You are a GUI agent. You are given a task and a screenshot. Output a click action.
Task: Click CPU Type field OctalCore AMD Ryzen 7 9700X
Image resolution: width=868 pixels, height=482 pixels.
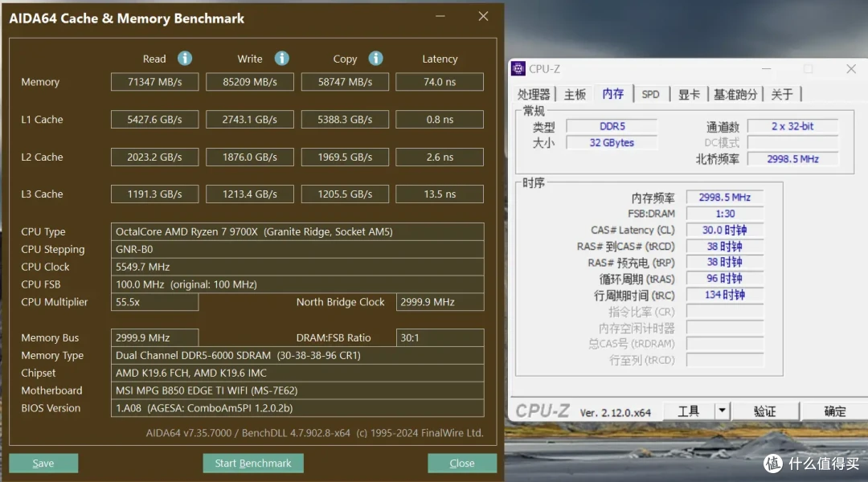tap(297, 231)
